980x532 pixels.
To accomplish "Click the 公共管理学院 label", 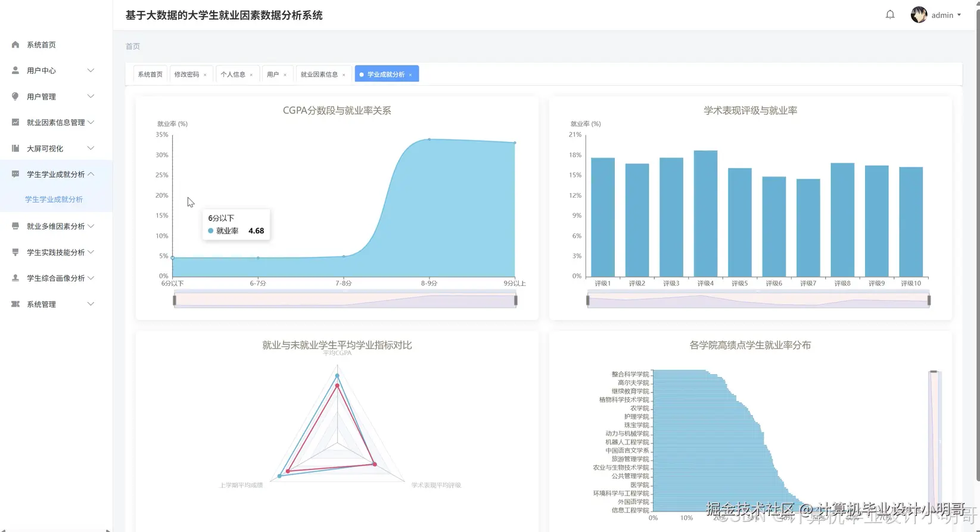I will click(x=630, y=476).
